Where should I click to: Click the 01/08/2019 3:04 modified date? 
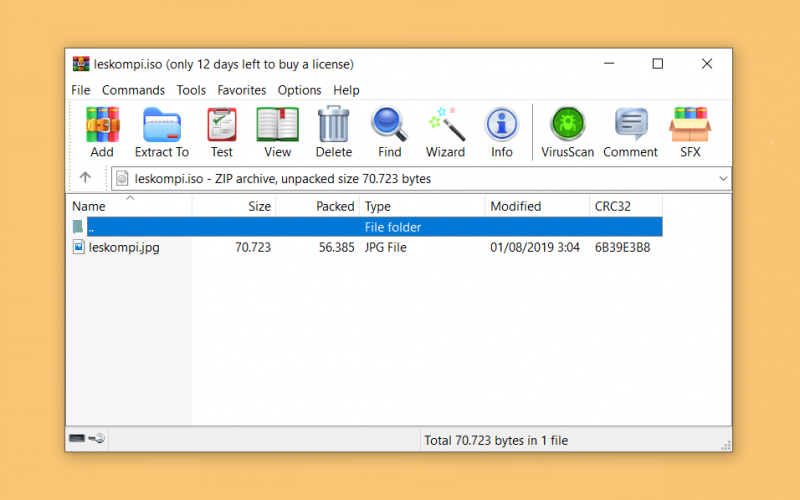[x=535, y=247]
